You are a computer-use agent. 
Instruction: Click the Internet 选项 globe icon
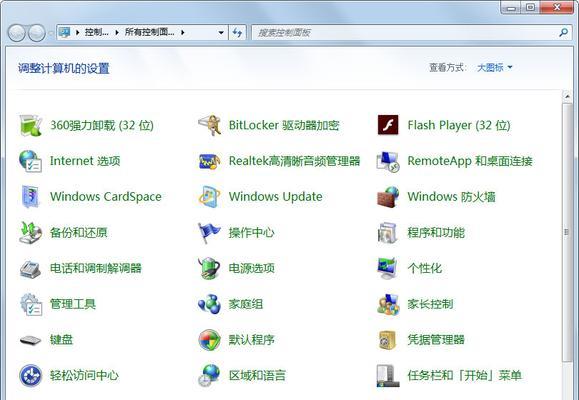(31, 161)
